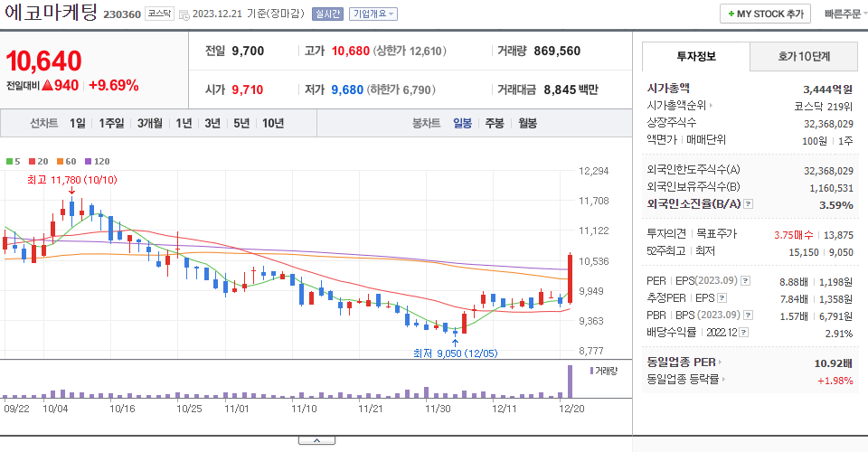Click the help icon beside 추정PER EPS

coord(722,298)
